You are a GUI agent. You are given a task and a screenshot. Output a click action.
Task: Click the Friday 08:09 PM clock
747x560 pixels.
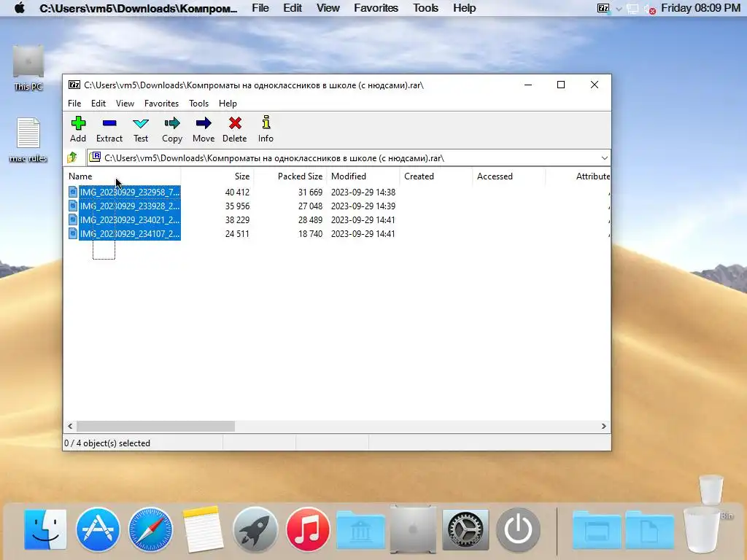click(x=700, y=8)
